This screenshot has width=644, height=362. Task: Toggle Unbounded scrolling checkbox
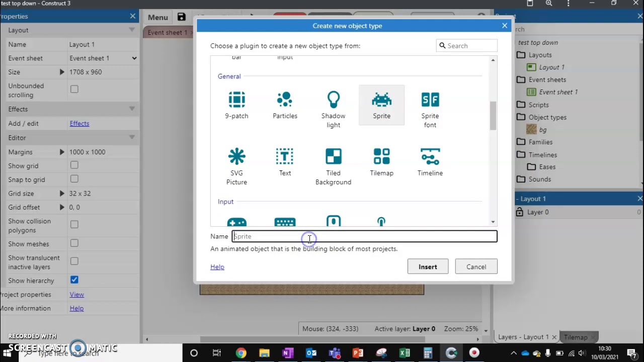point(74,89)
